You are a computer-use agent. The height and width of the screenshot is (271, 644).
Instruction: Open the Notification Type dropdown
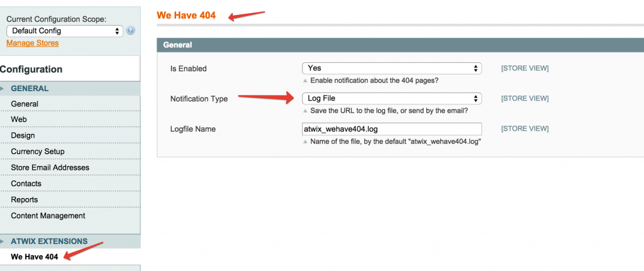tap(392, 99)
